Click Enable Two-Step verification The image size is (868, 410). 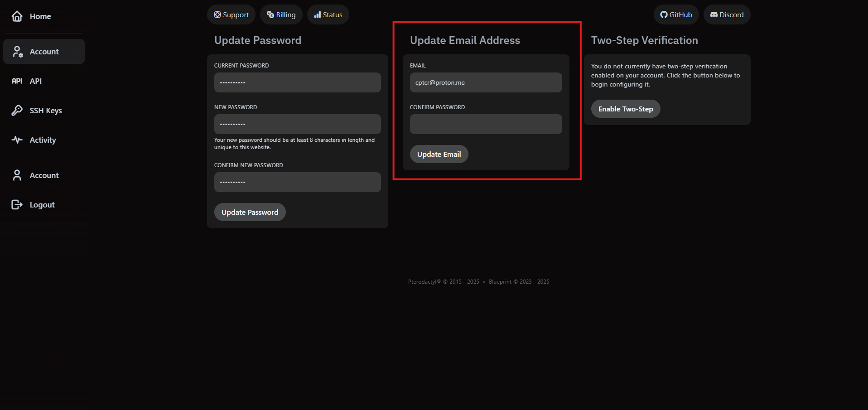tap(625, 109)
